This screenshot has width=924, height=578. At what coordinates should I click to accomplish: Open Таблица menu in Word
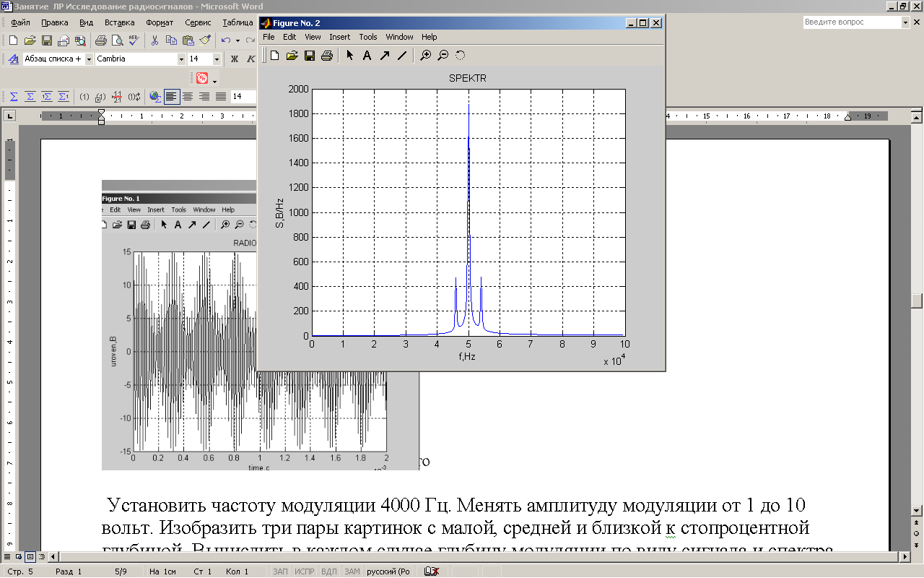[238, 22]
